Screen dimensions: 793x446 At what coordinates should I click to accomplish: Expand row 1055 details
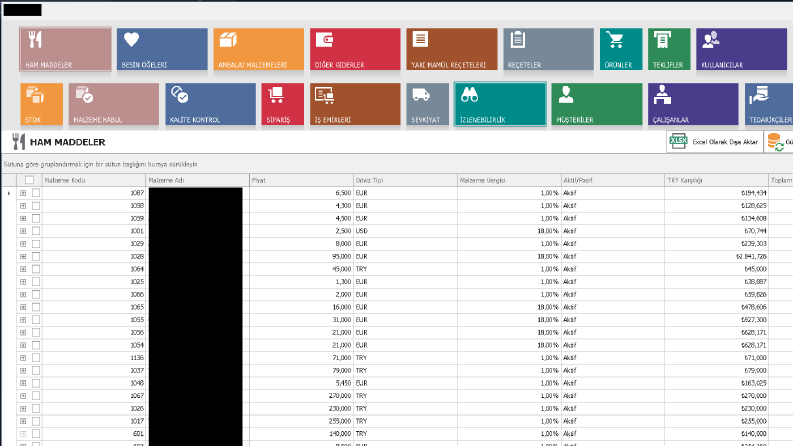pyautogui.click(x=23, y=320)
